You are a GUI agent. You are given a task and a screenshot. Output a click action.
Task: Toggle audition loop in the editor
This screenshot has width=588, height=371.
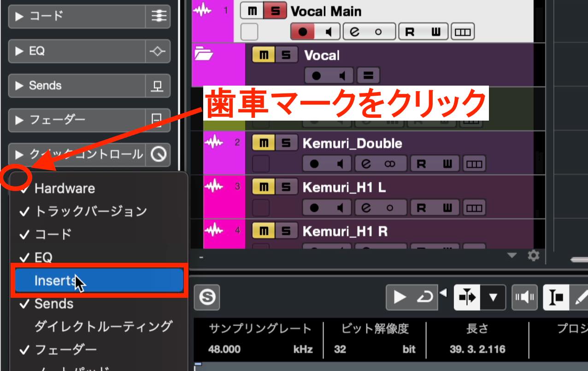(424, 297)
